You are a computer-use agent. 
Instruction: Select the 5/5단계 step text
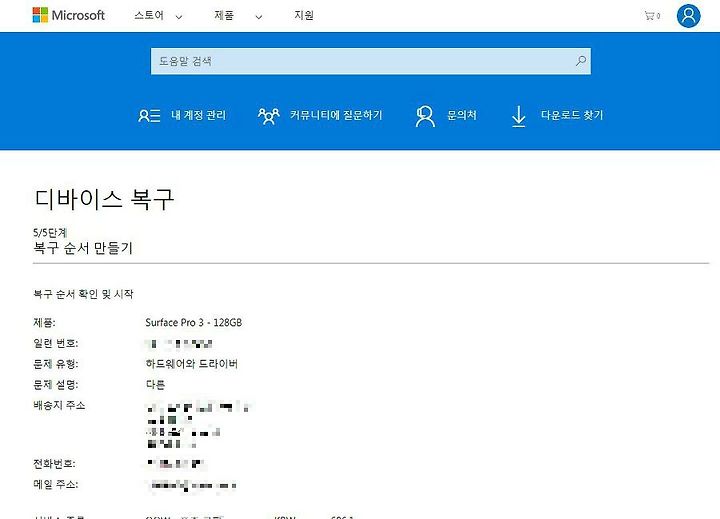[x=50, y=232]
